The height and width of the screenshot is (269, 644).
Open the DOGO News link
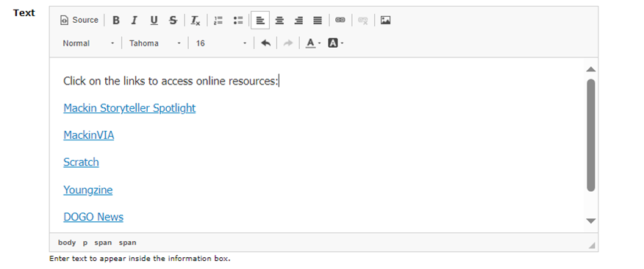pyautogui.click(x=93, y=217)
